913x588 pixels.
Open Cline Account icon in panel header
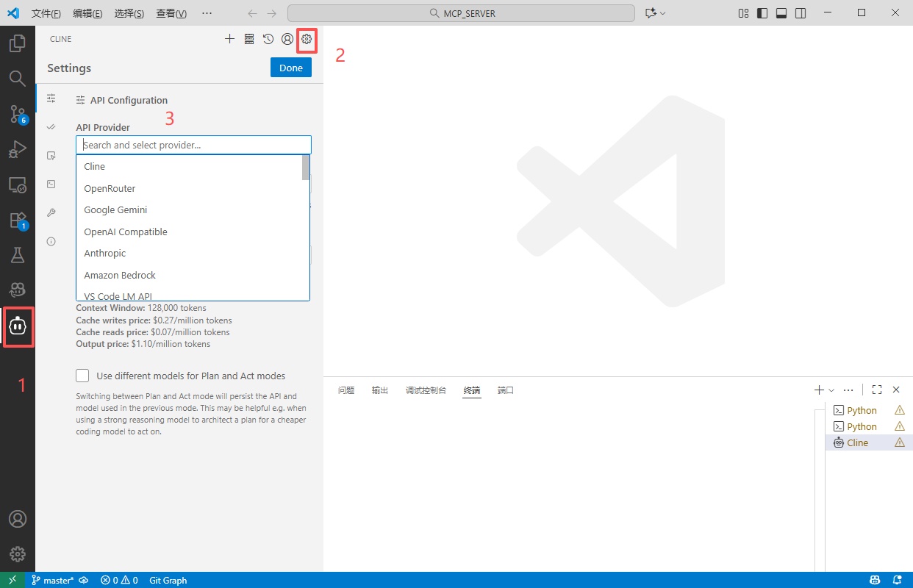coord(287,39)
